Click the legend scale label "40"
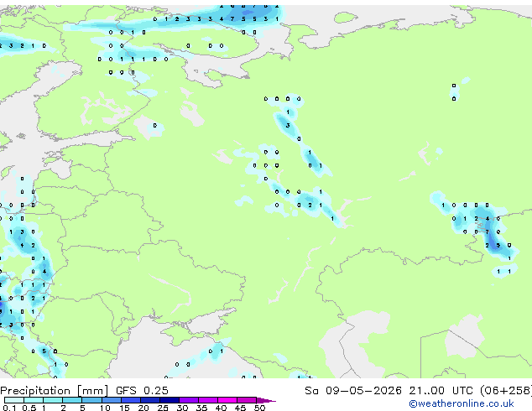 (221, 408)
